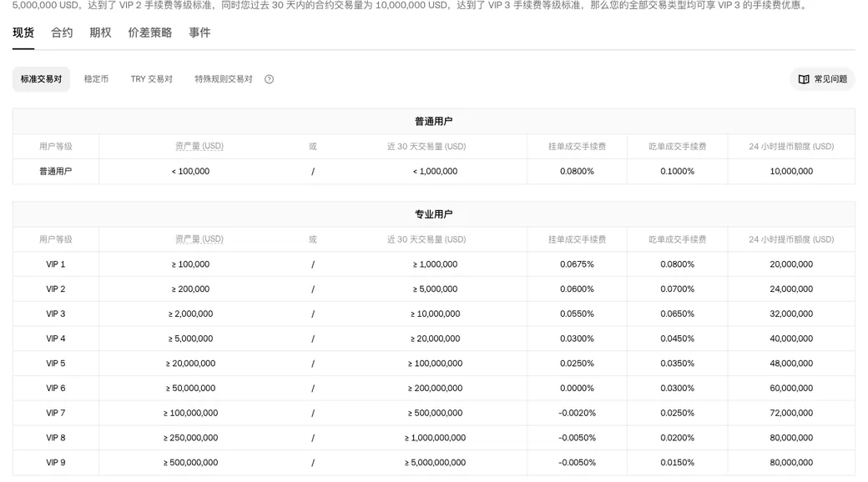The width and height of the screenshot is (868, 482).
Task: Click the 0.0675% maker fee for VIP 1
Action: point(577,264)
